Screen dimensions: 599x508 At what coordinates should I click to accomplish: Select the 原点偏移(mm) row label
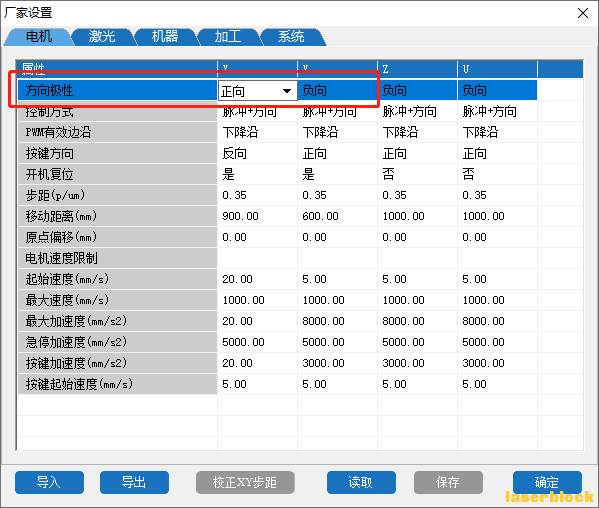117,238
